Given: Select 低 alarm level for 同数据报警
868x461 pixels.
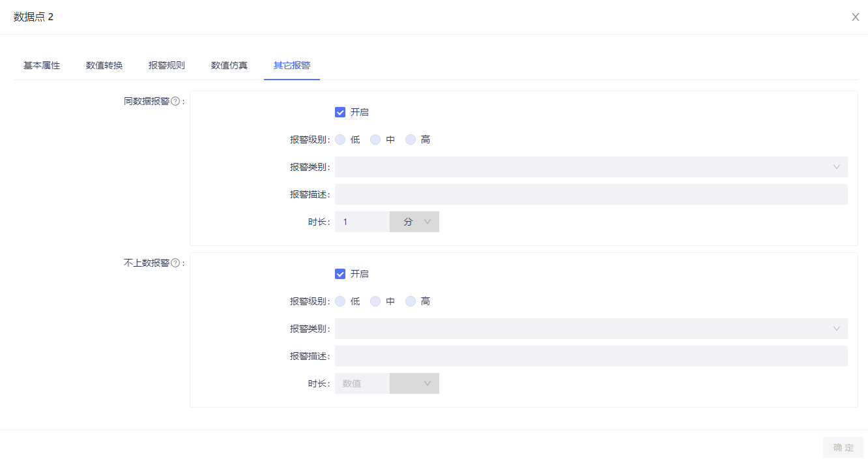Looking at the screenshot, I should tap(340, 140).
